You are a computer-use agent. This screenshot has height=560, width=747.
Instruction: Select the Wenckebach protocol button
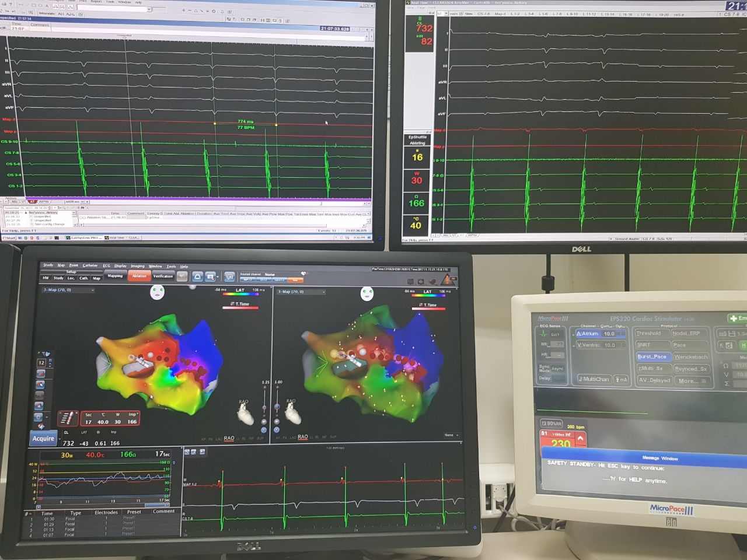[x=691, y=357]
